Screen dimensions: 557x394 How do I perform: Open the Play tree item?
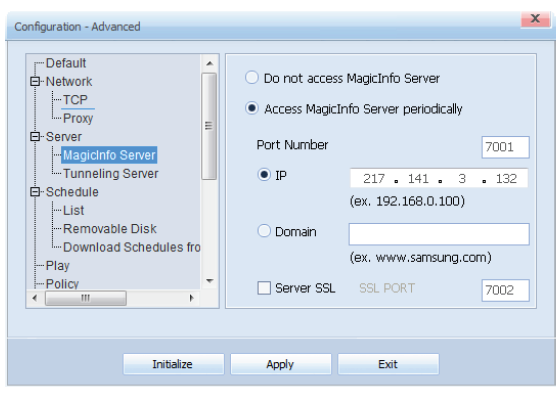(58, 266)
